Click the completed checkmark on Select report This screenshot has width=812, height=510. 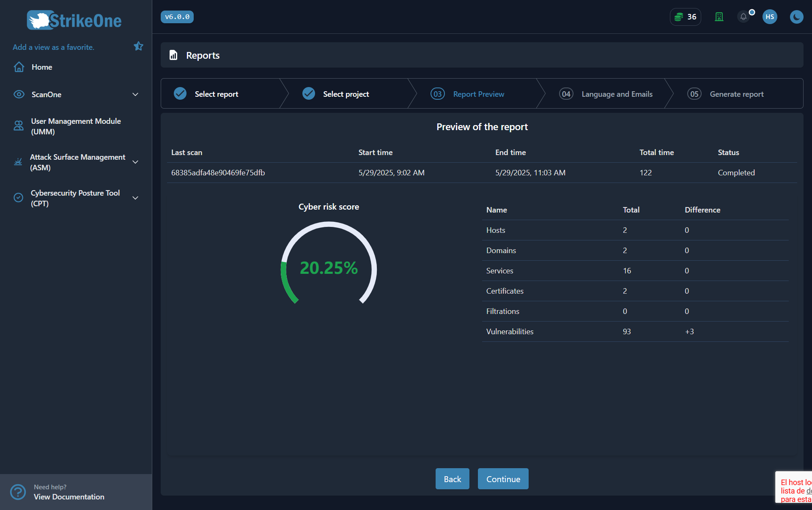coord(180,93)
